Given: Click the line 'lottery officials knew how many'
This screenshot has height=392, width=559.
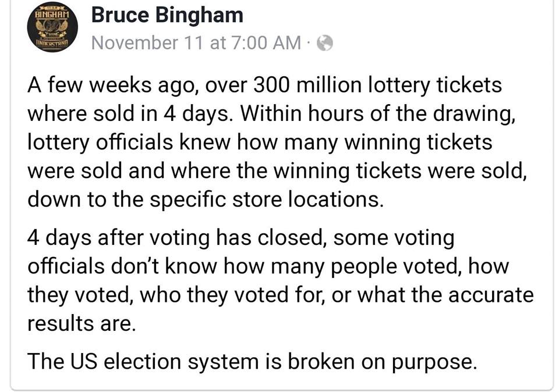Looking at the screenshot, I should [x=260, y=142].
